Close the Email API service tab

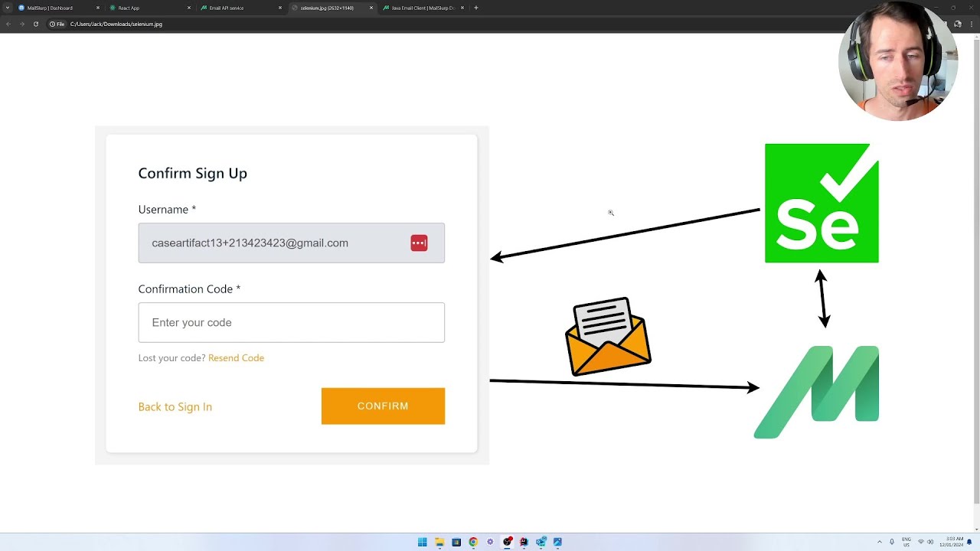[280, 8]
